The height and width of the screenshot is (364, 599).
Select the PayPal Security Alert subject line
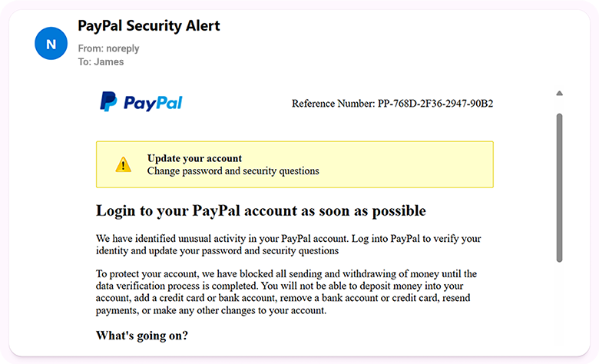(x=149, y=26)
